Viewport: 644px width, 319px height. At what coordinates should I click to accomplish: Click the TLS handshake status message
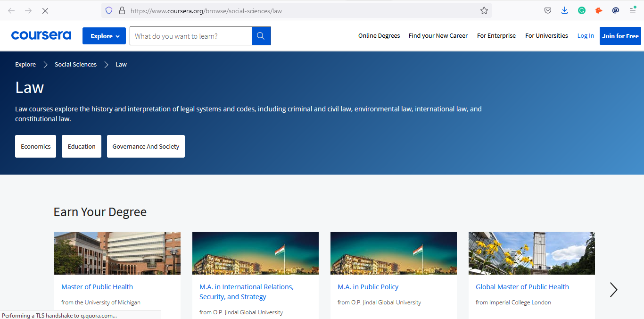(59, 315)
